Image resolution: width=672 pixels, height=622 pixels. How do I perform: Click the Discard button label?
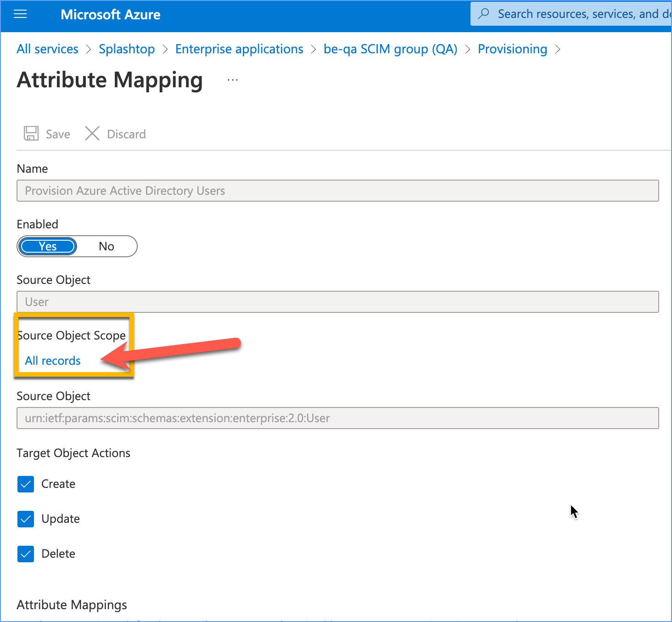click(126, 134)
